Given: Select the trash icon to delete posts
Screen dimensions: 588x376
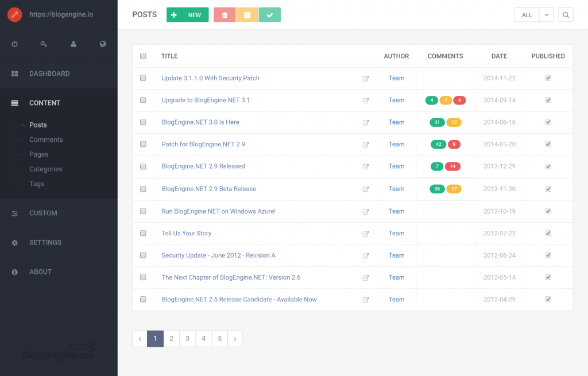Looking at the screenshot, I should coord(224,14).
